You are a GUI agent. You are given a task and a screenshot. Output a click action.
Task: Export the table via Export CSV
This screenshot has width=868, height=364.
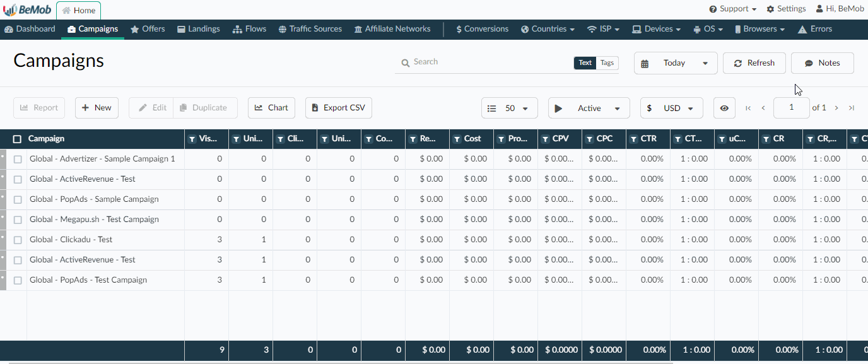339,108
